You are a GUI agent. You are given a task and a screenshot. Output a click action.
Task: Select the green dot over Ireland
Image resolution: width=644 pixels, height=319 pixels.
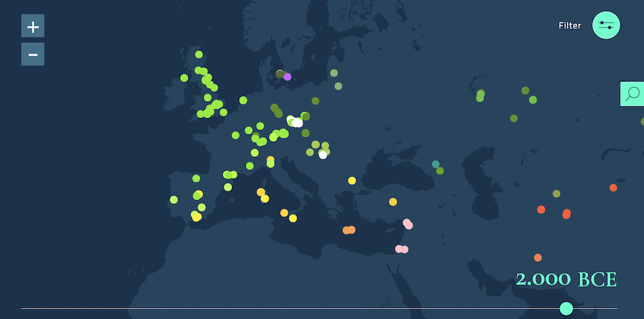pos(184,78)
